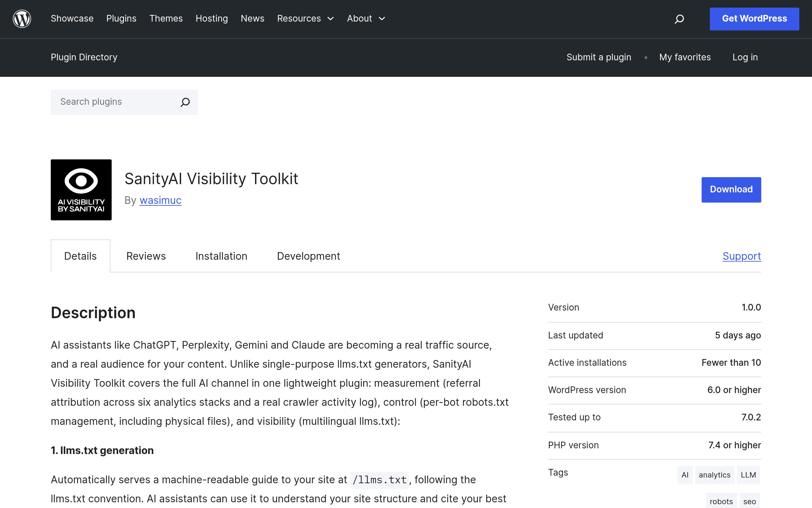
Task: Open the News navigation link
Action: coord(253,18)
